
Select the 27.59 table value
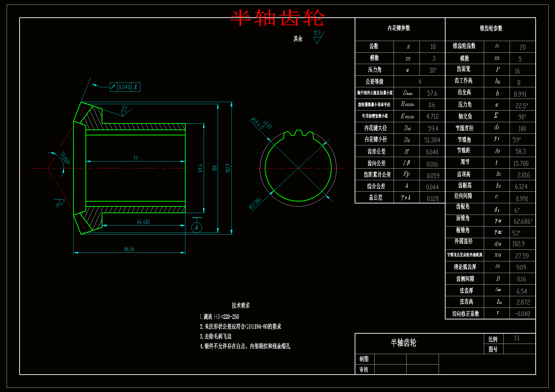click(522, 256)
